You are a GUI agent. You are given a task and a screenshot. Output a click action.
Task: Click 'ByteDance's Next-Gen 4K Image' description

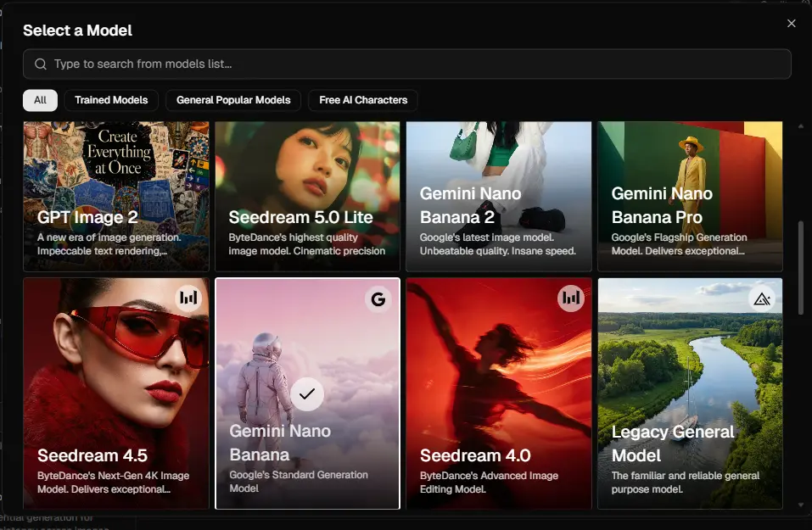coord(114,483)
